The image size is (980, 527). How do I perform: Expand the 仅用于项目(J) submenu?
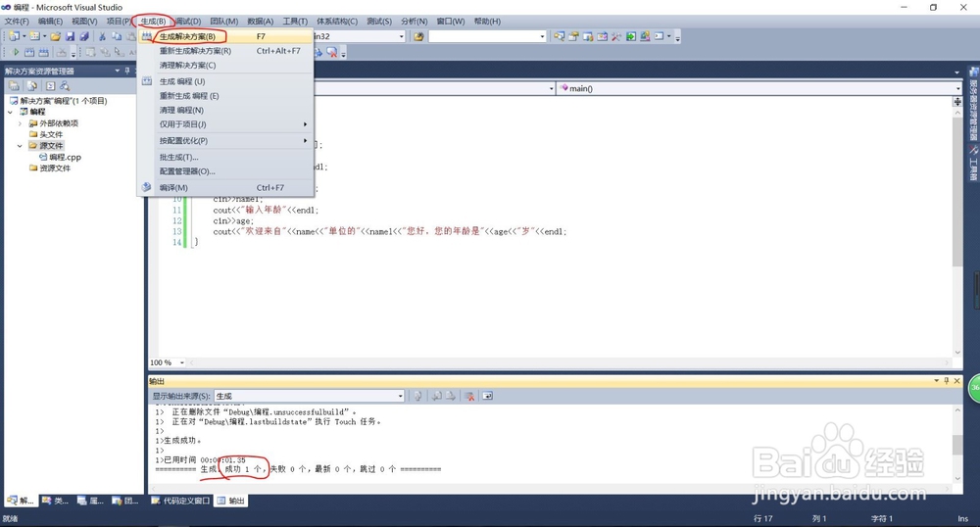click(x=225, y=124)
